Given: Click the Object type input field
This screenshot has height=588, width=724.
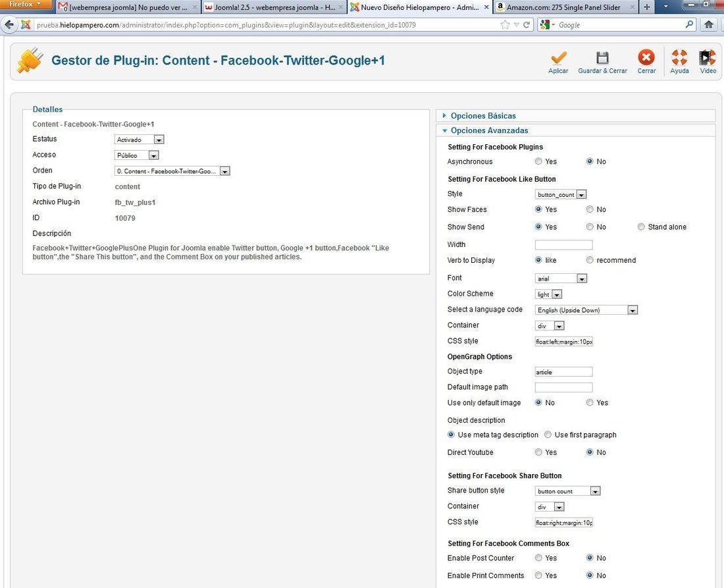Looking at the screenshot, I should click(x=563, y=372).
